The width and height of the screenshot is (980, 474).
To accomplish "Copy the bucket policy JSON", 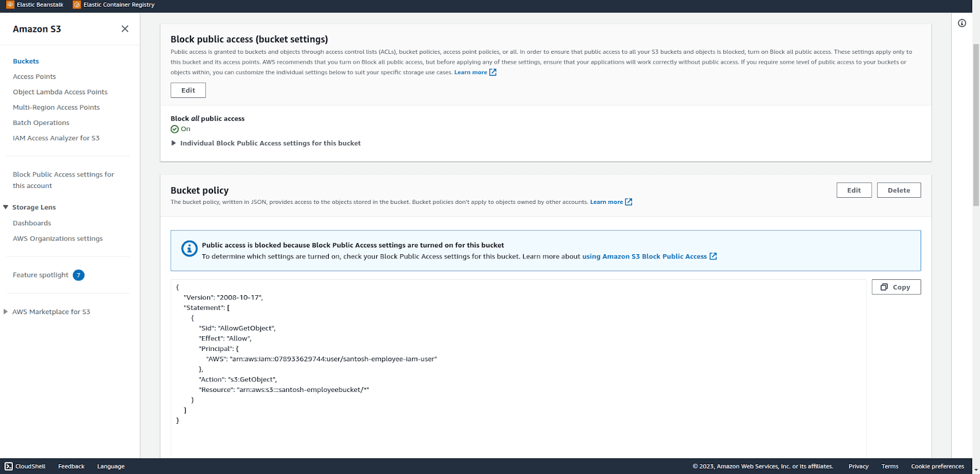I will click(x=896, y=287).
